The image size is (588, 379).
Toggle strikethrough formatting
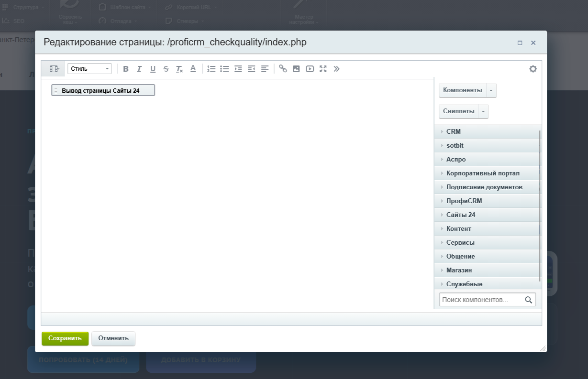(x=166, y=69)
